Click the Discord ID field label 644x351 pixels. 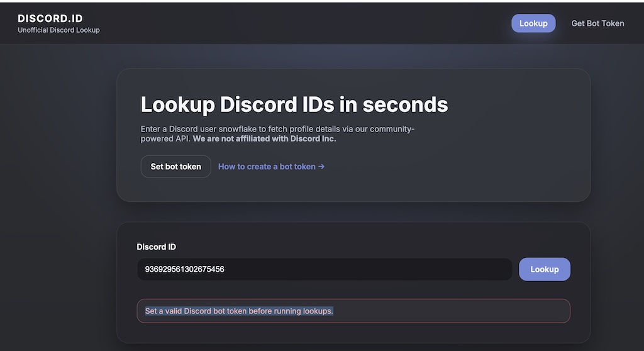[156, 247]
